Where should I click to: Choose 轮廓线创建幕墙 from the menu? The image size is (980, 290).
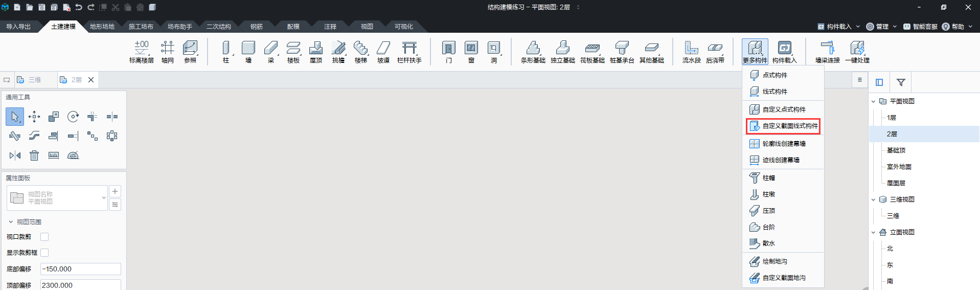pyautogui.click(x=783, y=144)
